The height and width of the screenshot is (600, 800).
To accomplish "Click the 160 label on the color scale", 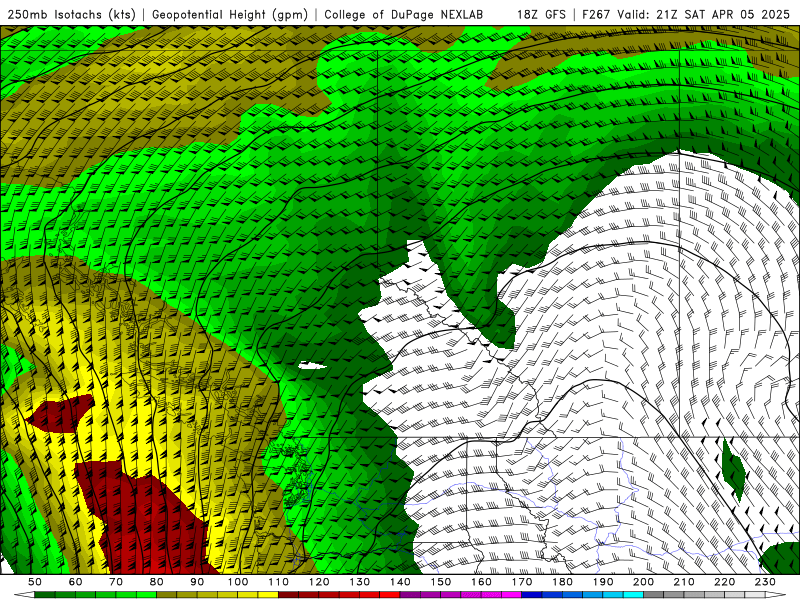I will click(481, 582).
